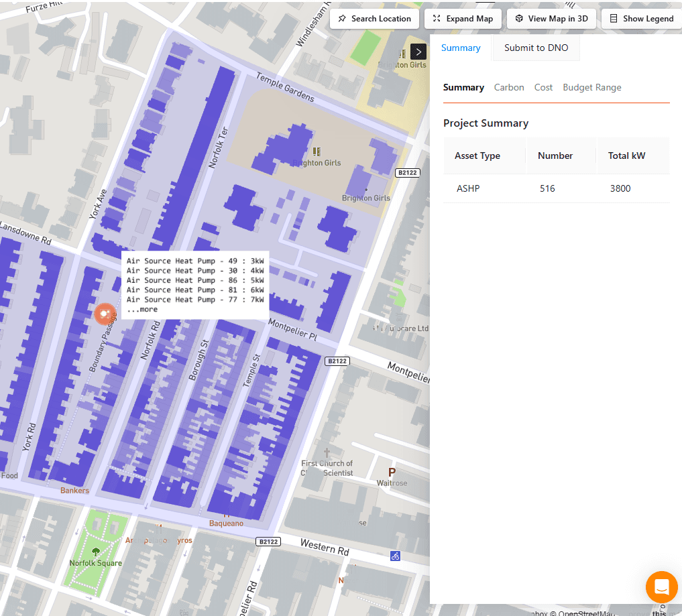
Task: Click the Search Location button
Action: click(x=374, y=19)
